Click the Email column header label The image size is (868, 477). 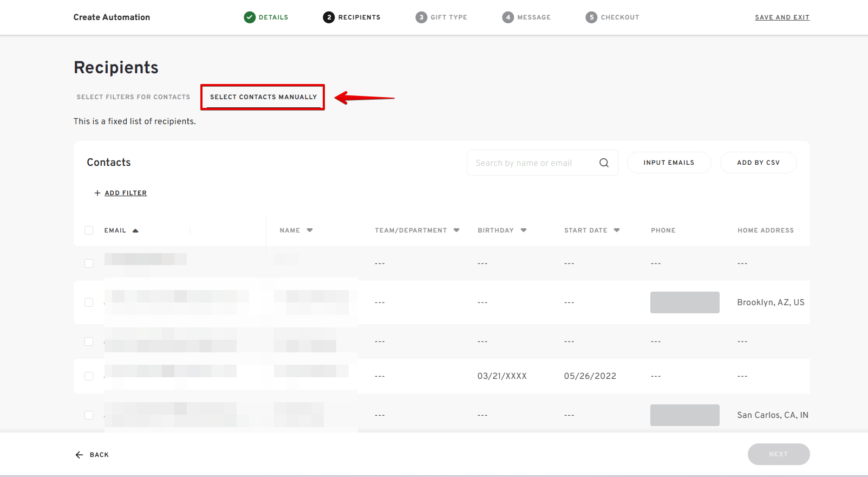(x=115, y=230)
